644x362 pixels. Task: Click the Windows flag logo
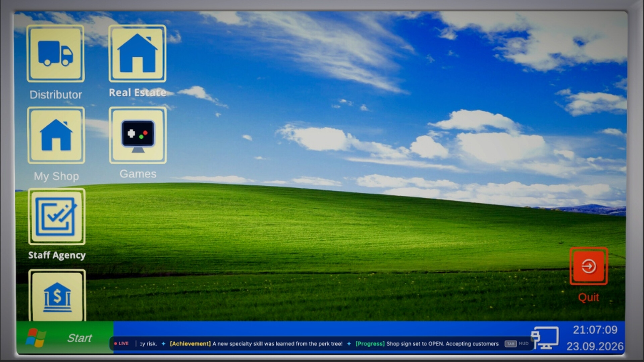coord(36,338)
